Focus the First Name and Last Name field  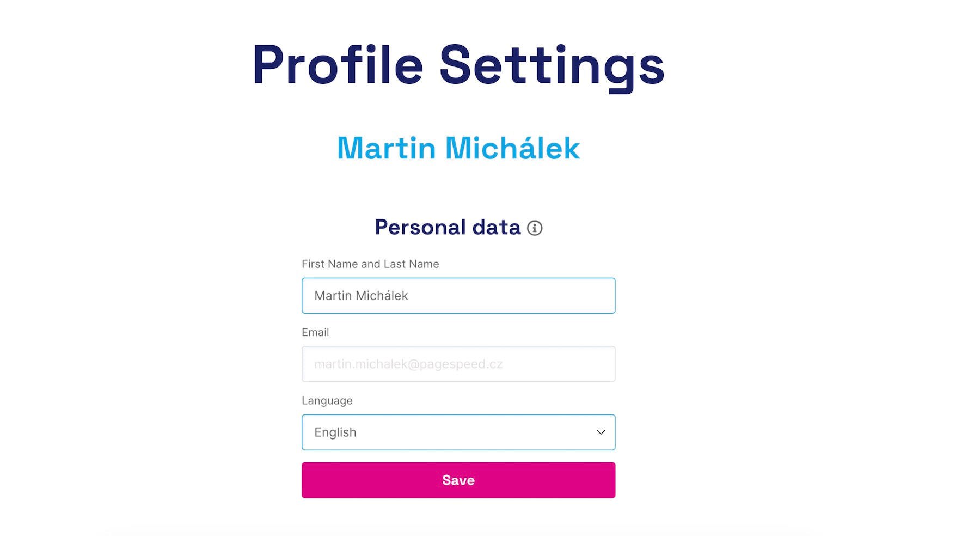pos(458,296)
